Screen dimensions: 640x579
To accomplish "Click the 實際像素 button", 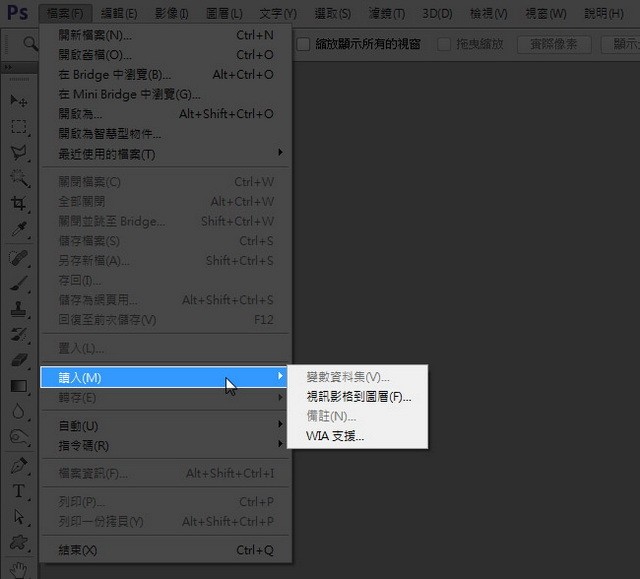I will click(554, 44).
